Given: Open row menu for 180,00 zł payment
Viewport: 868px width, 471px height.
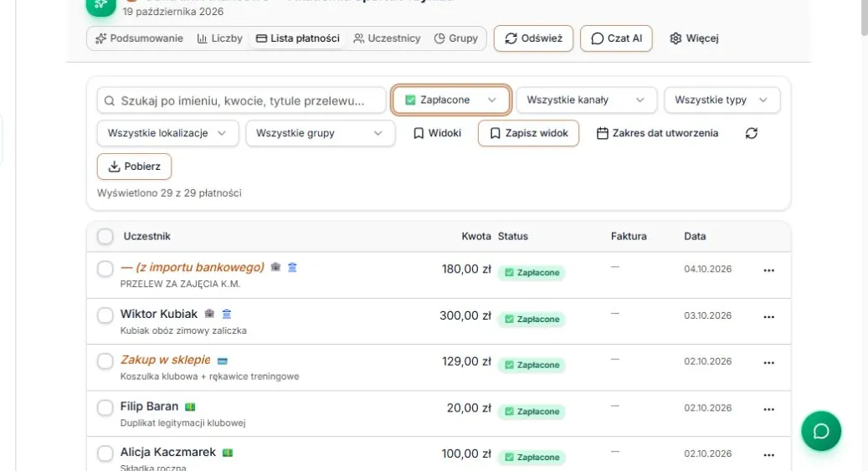Looking at the screenshot, I should coord(769,270).
